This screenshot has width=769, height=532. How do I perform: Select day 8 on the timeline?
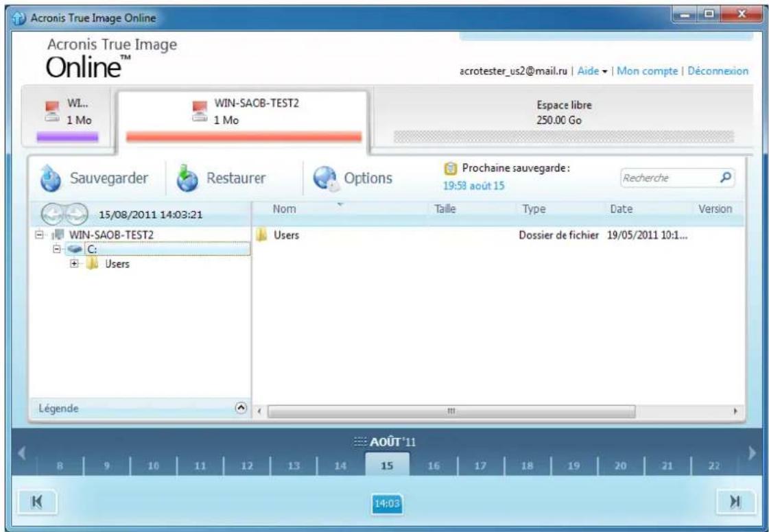coord(60,465)
